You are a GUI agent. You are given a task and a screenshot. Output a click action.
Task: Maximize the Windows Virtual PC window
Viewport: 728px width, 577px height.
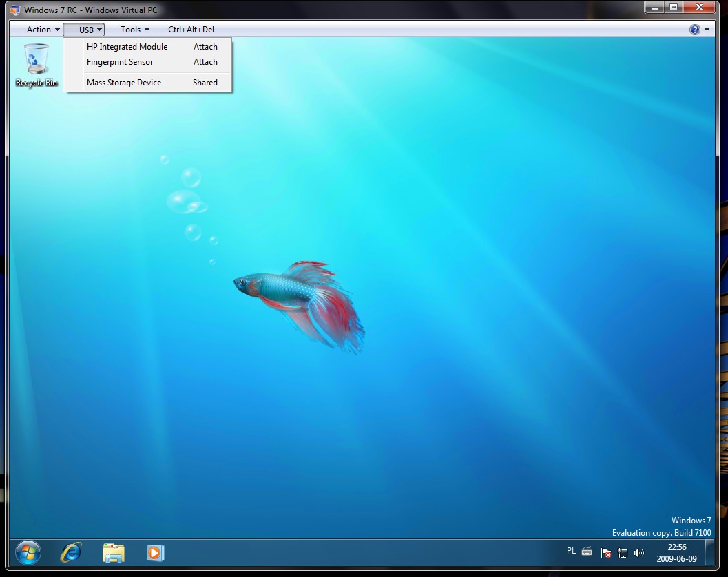(674, 7)
